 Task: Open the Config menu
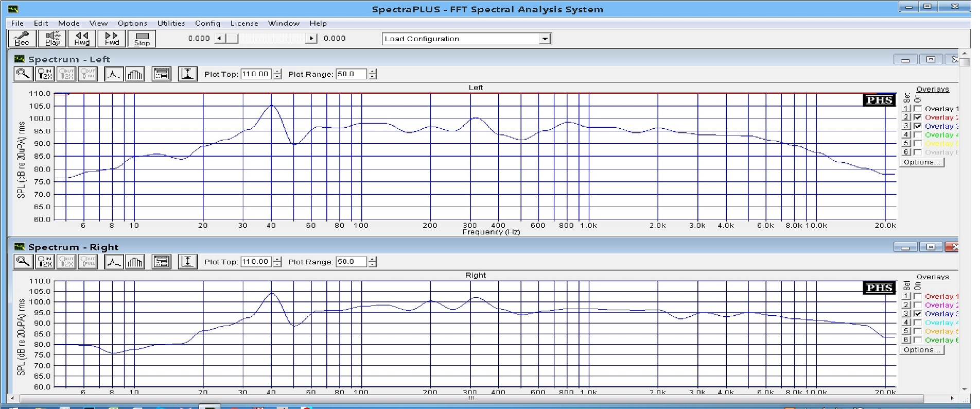click(207, 23)
